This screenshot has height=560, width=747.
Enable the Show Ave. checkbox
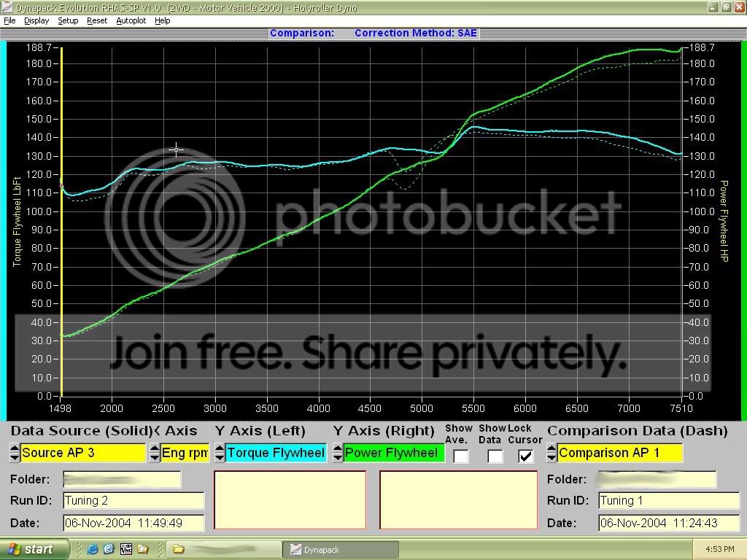pyautogui.click(x=460, y=456)
